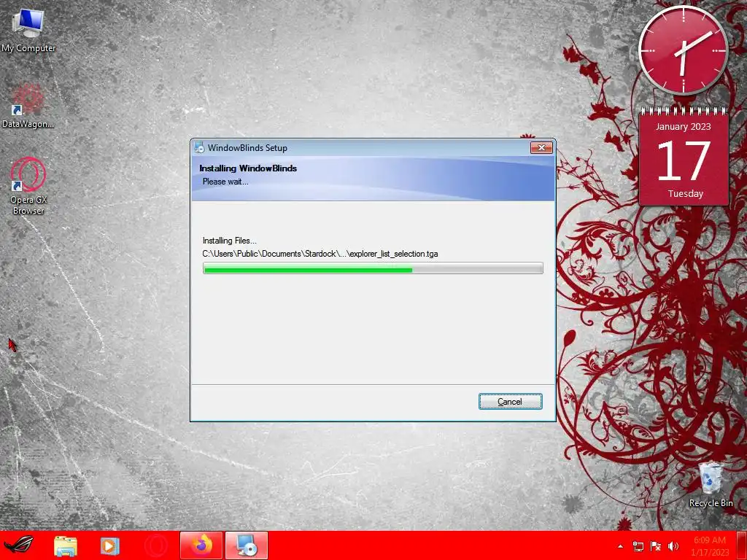Open Windows Explorer folder icon in taskbar
The image size is (747, 560).
coord(65,545)
